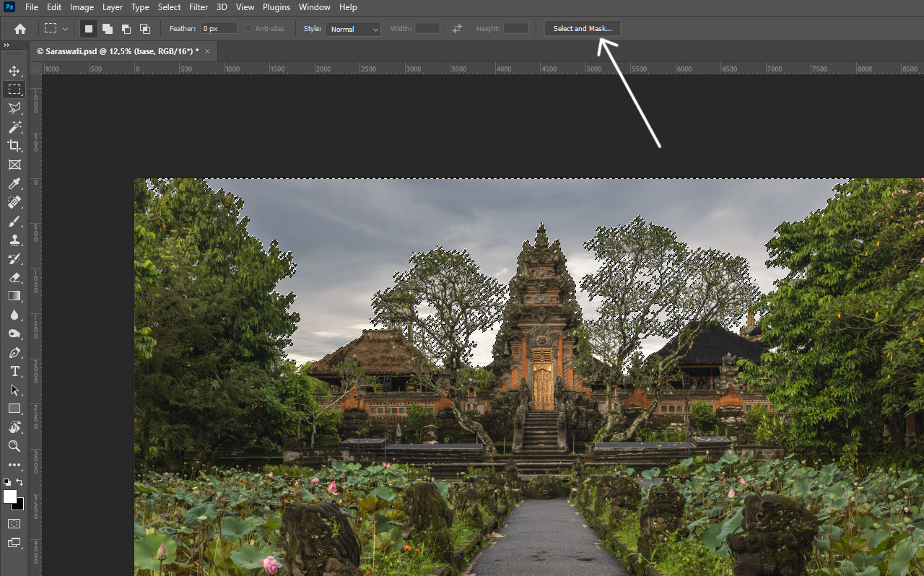Select the Pen tool
Screen dimensions: 924x576
[14, 352]
